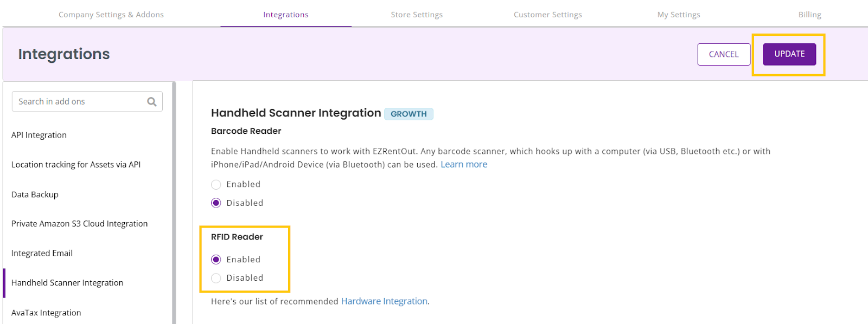868x324 pixels.
Task: Select Enabled for RFID Reader
Action: (216, 260)
